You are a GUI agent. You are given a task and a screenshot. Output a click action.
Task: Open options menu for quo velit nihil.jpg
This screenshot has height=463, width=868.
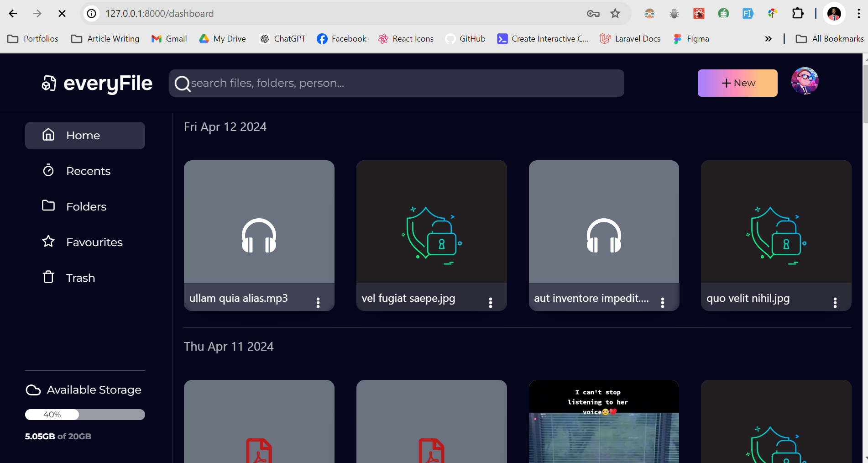click(x=835, y=302)
